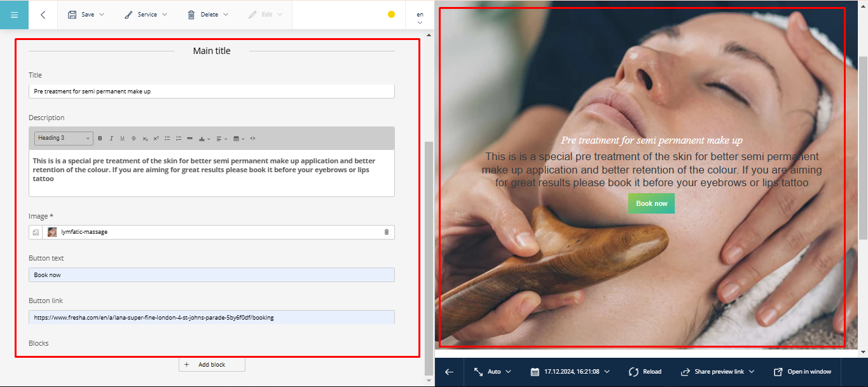This screenshot has height=387, width=868.
Task: Click the Add block button
Action: (212, 365)
